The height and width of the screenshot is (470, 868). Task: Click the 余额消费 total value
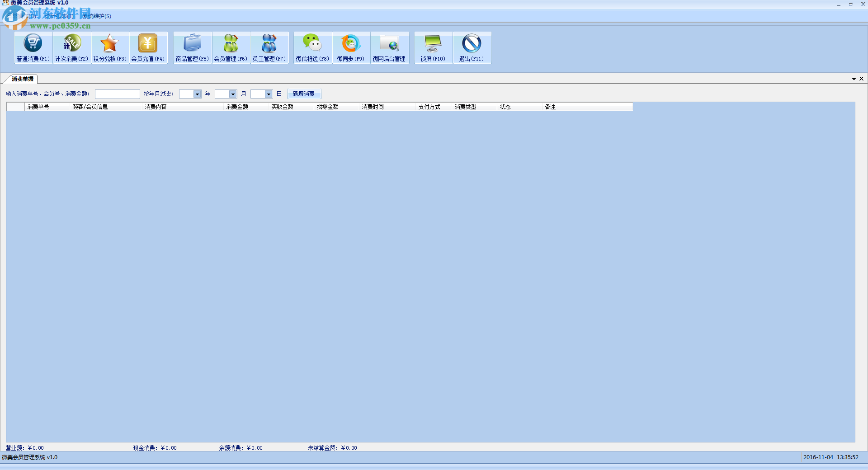coord(255,448)
